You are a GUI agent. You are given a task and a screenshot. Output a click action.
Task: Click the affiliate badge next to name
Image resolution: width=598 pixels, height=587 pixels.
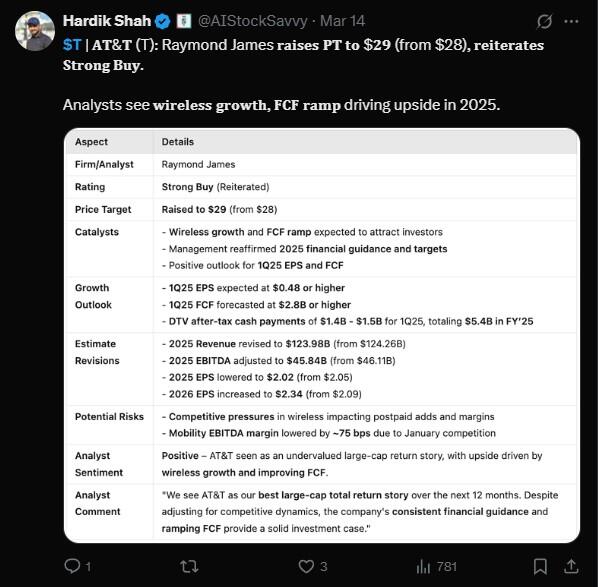pyautogui.click(x=183, y=21)
